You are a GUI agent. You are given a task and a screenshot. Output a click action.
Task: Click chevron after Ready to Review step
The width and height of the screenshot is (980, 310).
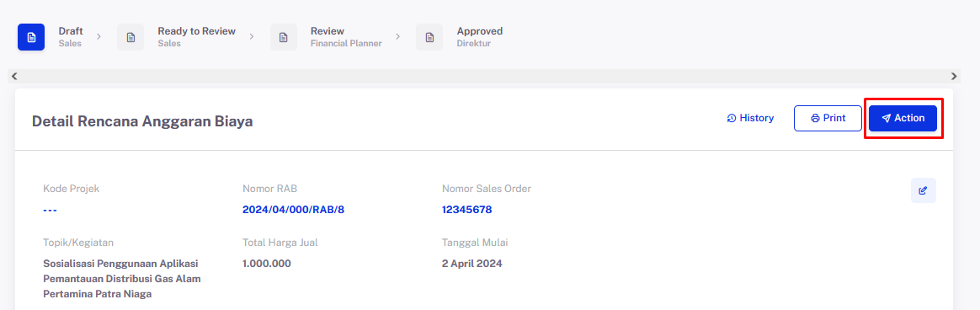click(x=252, y=37)
